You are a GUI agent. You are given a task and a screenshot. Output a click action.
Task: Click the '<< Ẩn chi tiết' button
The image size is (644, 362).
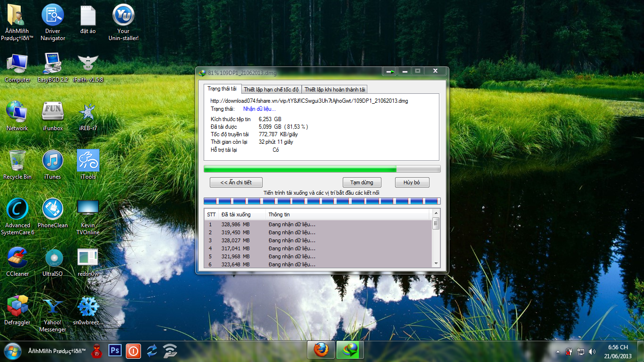tap(236, 182)
